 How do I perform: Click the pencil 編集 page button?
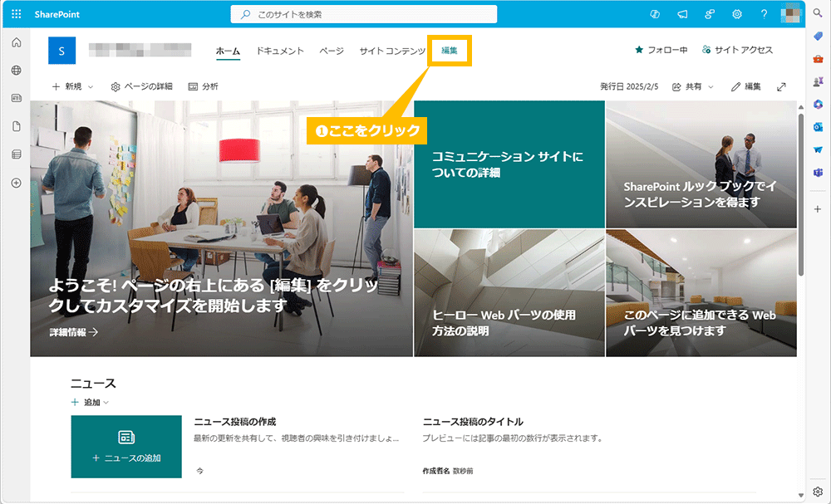(745, 86)
